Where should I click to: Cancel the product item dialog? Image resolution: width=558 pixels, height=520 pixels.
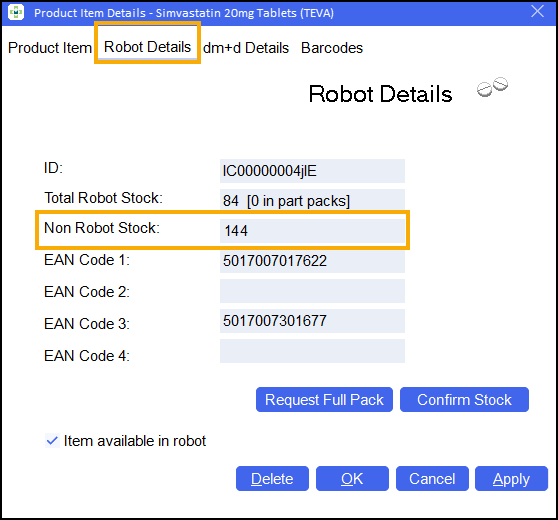(432, 478)
